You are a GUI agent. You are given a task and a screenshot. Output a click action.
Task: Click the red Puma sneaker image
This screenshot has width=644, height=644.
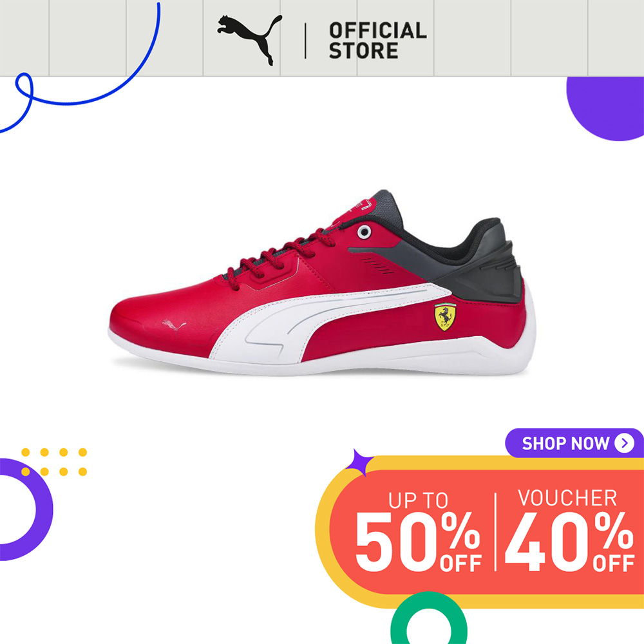point(323,283)
